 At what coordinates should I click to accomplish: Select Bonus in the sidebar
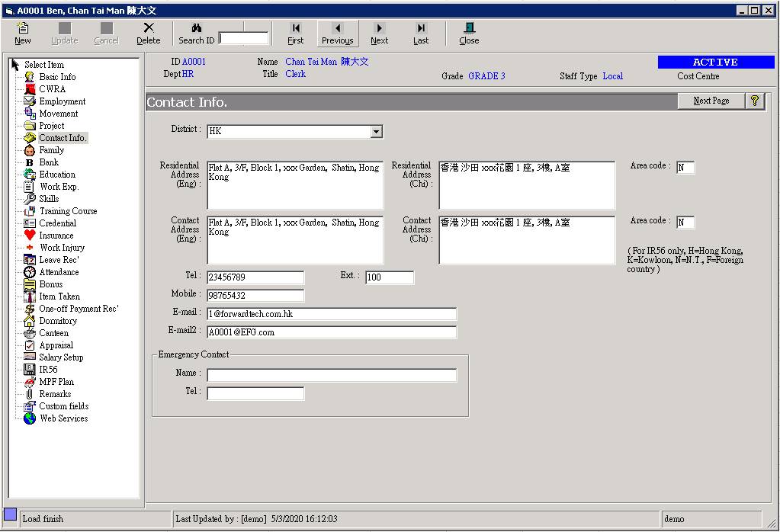pos(51,284)
